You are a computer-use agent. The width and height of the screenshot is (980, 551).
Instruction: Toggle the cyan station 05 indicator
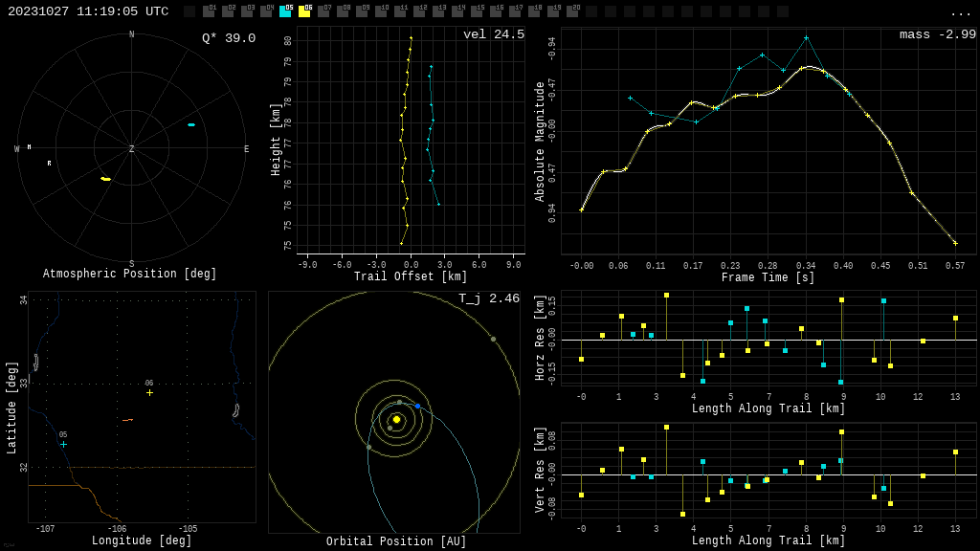pos(285,11)
